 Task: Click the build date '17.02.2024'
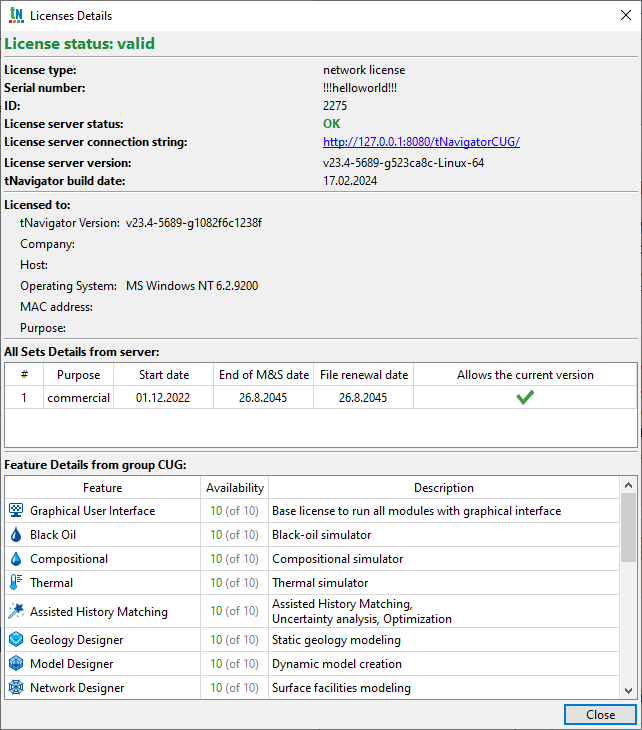pyautogui.click(x=350, y=181)
